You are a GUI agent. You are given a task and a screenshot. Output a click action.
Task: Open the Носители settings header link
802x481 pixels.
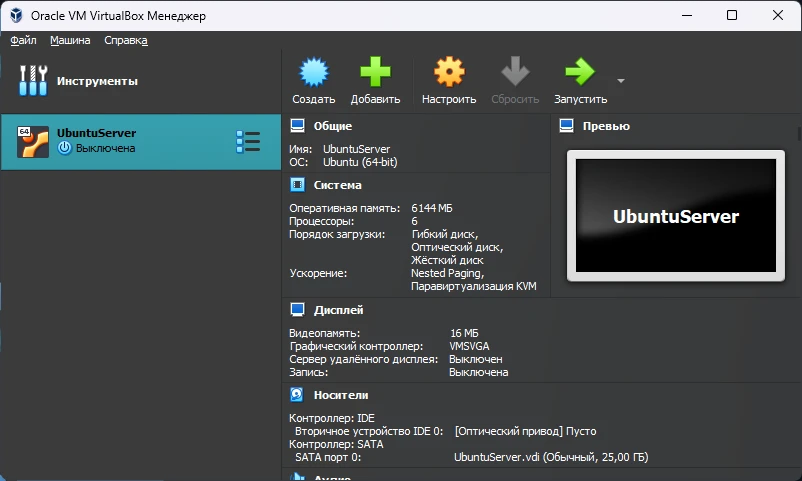click(x=341, y=395)
